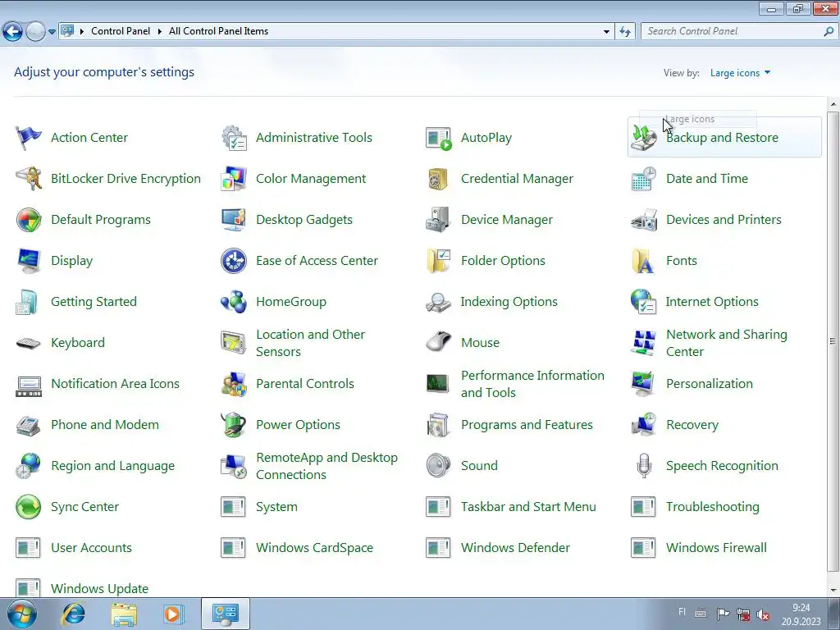Open the Indexing Options magnifier icon
The image size is (840, 630).
coord(439,302)
